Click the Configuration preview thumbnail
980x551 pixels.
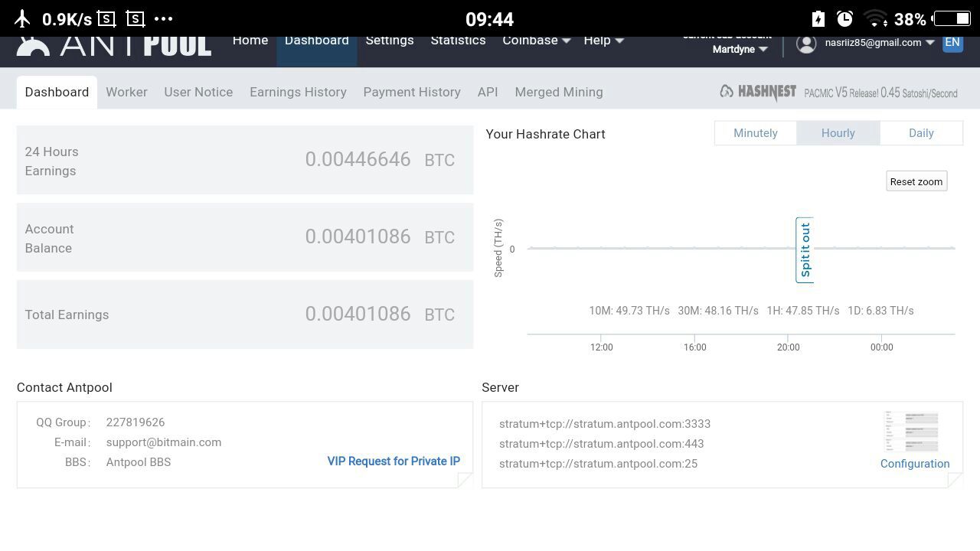point(911,432)
